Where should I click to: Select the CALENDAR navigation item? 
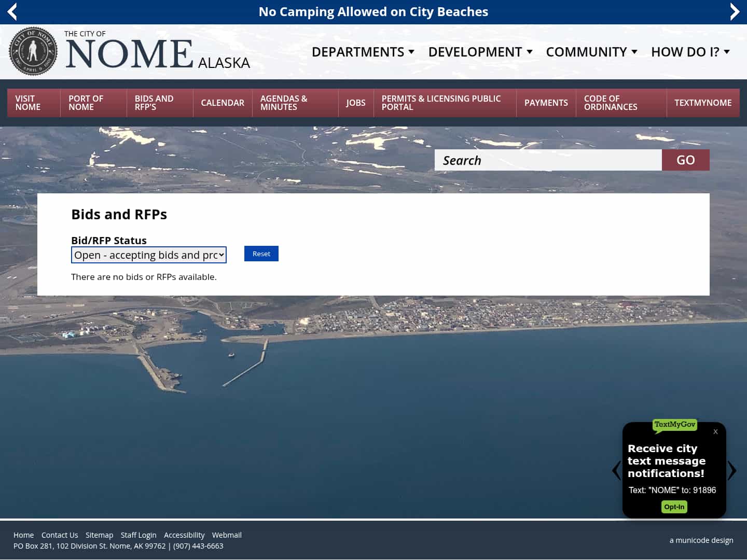tap(223, 103)
